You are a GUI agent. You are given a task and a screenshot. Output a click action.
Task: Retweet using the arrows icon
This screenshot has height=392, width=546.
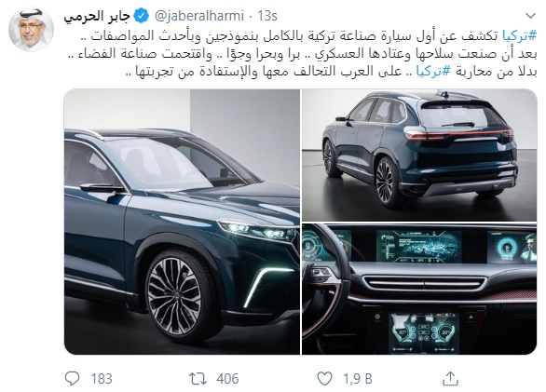point(198,378)
